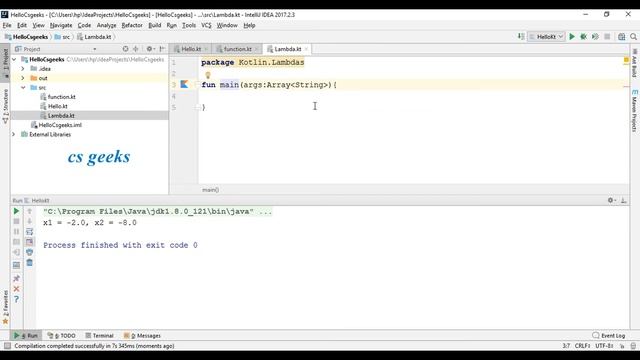This screenshot has width=640, height=360.
Task: Open the Build menu
Action: point(155,25)
